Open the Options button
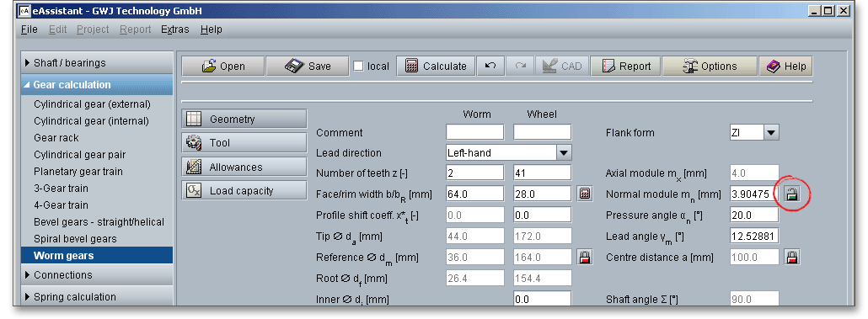The height and width of the screenshot is (319, 868). (710, 66)
